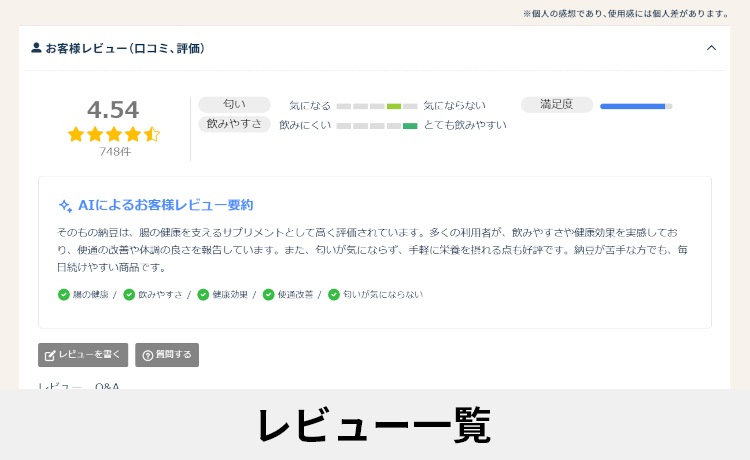Click the 満足度 pill label
This screenshot has width=750, height=460.
[557, 104]
